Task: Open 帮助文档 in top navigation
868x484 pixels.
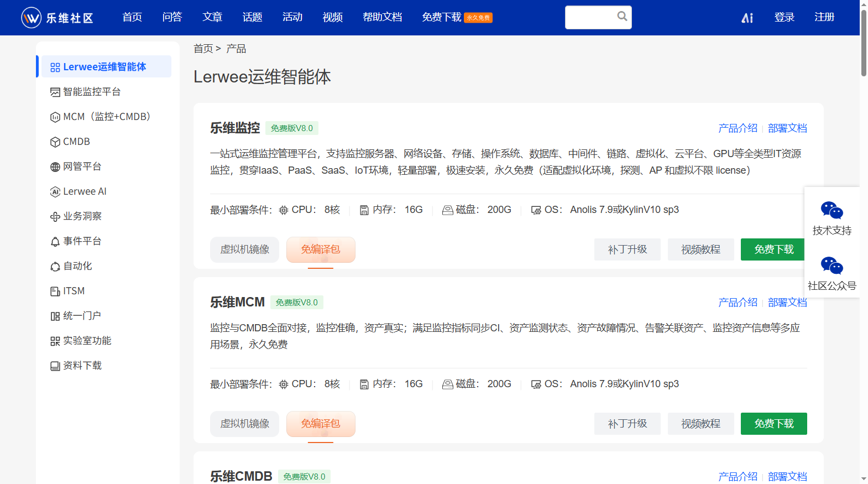Action: point(383,17)
